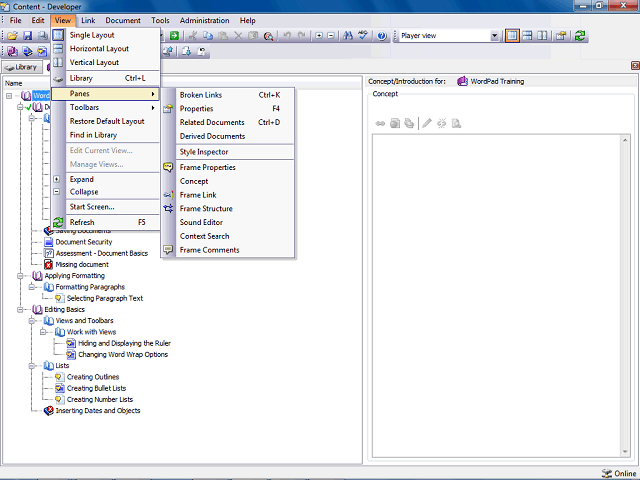This screenshot has height=480, width=640.
Task: Open the File menu
Action: click(16, 20)
